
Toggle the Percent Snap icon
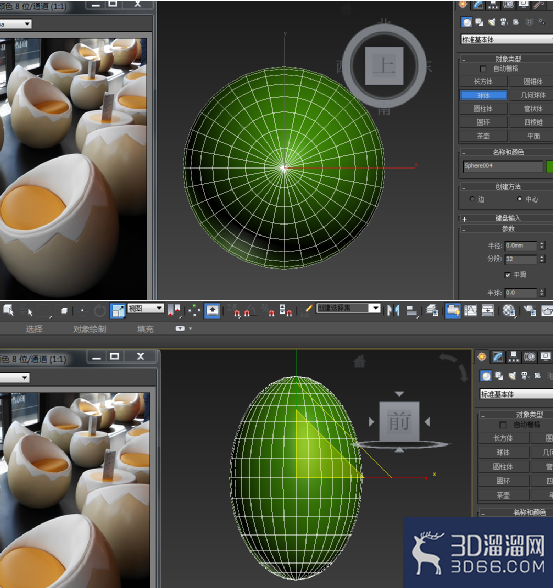[268, 310]
